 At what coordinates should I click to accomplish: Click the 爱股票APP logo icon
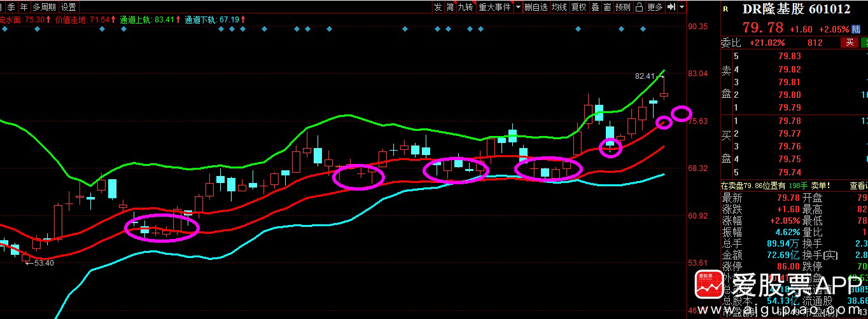pos(711,288)
